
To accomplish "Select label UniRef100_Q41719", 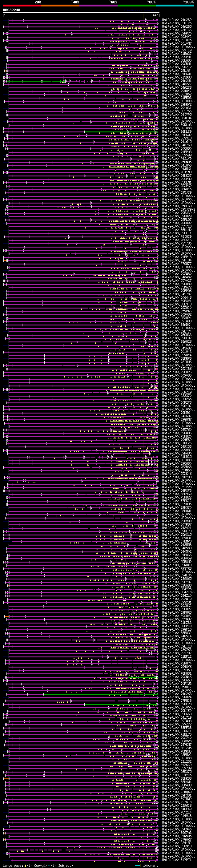I will point(177,717).
